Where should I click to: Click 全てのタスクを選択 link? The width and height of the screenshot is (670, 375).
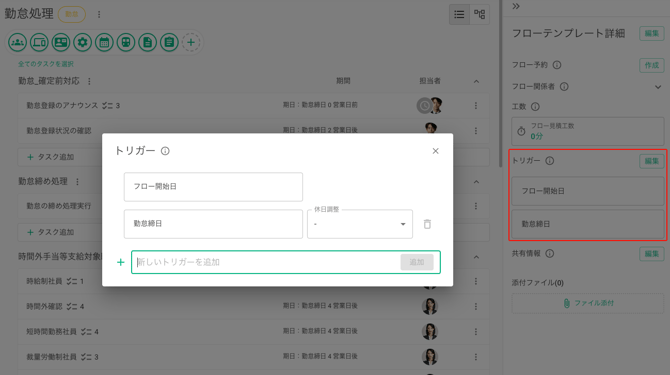point(46,64)
